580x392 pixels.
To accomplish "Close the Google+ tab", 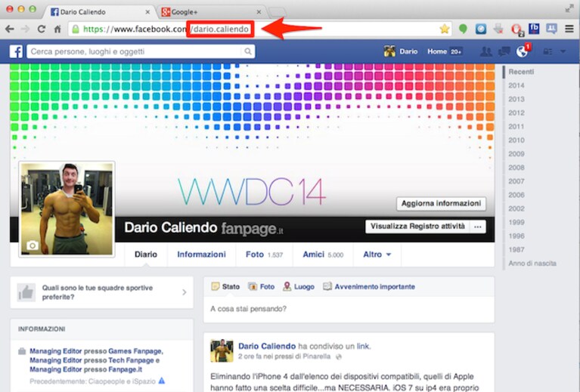I will [x=259, y=12].
